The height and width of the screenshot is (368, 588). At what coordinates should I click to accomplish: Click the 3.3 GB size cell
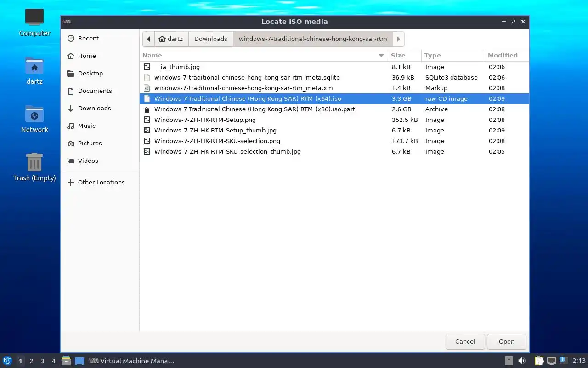click(x=401, y=99)
